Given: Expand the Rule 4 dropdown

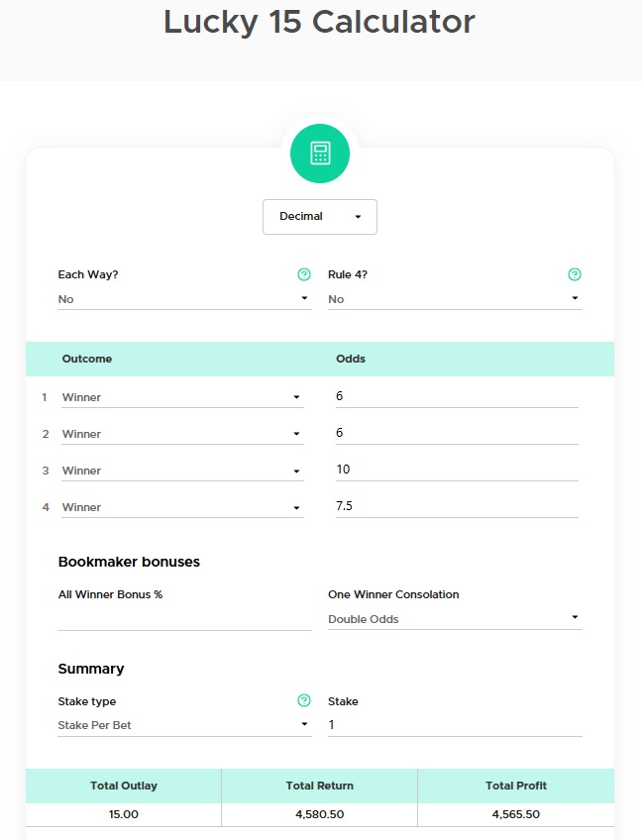Looking at the screenshot, I should coord(455,299).
